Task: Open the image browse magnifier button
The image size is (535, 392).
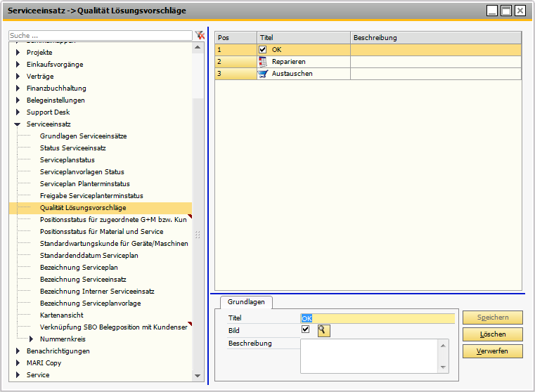Action: point(323,331)
